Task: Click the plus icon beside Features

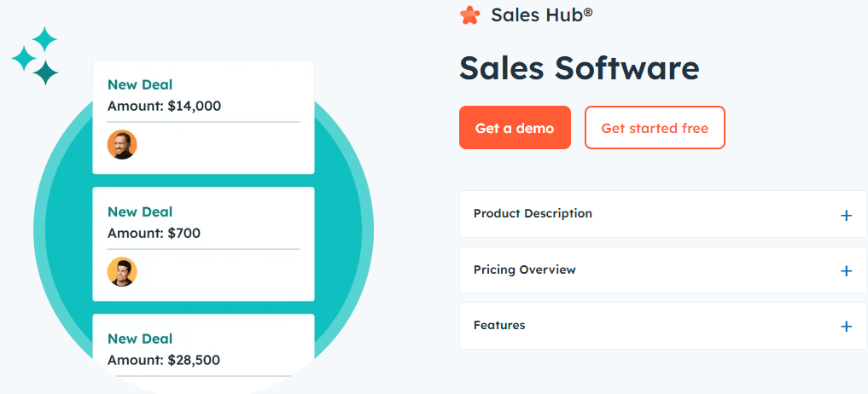Action: (x=846, y=327)
